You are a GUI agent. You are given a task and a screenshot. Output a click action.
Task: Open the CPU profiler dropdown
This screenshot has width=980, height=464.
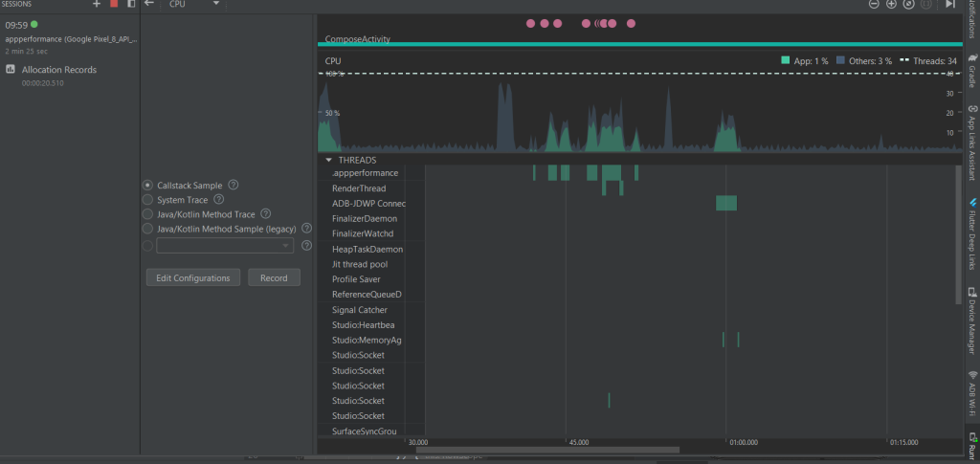pyautogui.click(x=194, y=4)
